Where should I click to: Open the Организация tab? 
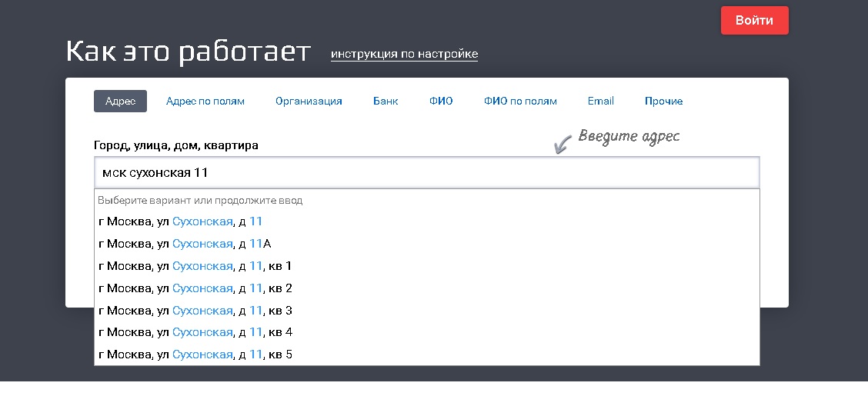tap(309, 101)
